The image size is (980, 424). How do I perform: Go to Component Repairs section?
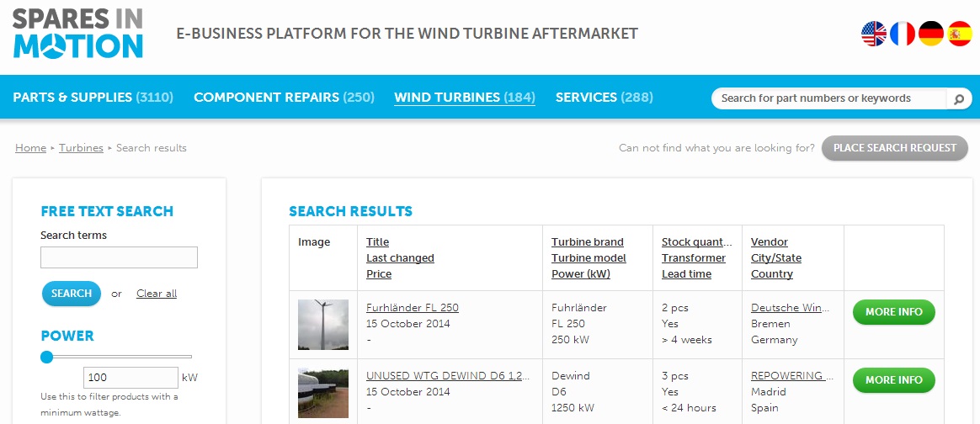[284, 98]
